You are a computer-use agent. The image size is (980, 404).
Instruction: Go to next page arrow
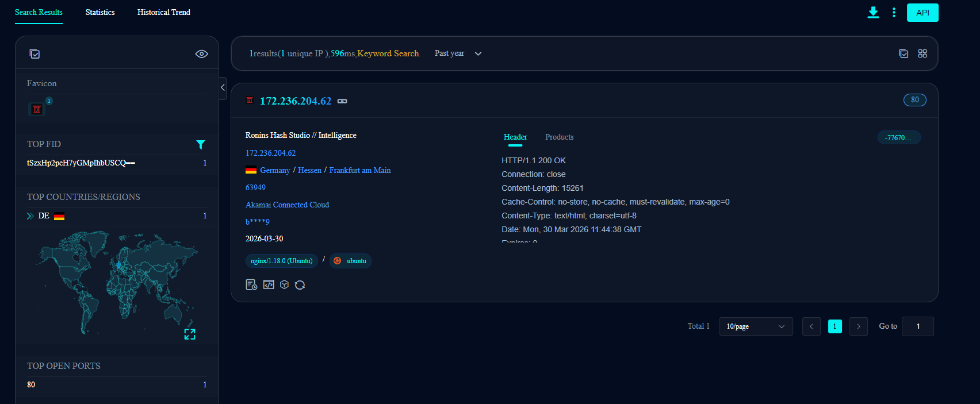pyautogui.click(x=859, y=326)
